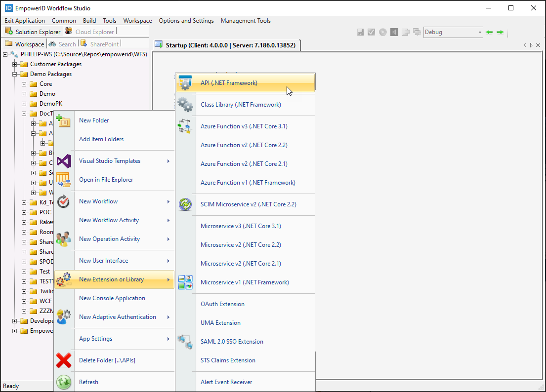
Task: Expand the New Extension or Library submenu arrow
Action: [168, 279]
